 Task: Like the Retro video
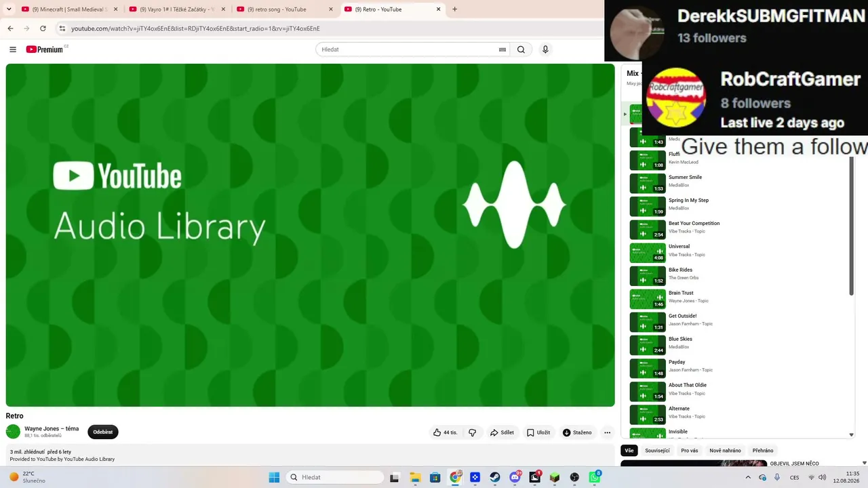tap(446, 432)
